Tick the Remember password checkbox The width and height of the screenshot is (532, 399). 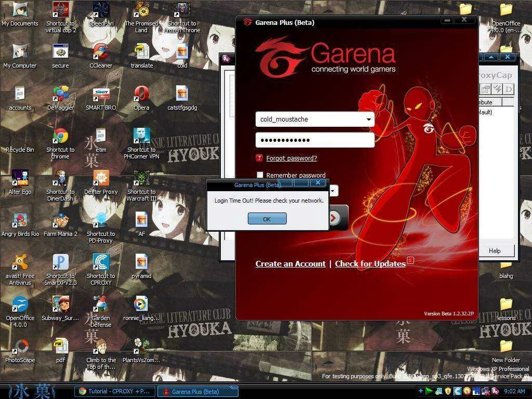[260, 175]
